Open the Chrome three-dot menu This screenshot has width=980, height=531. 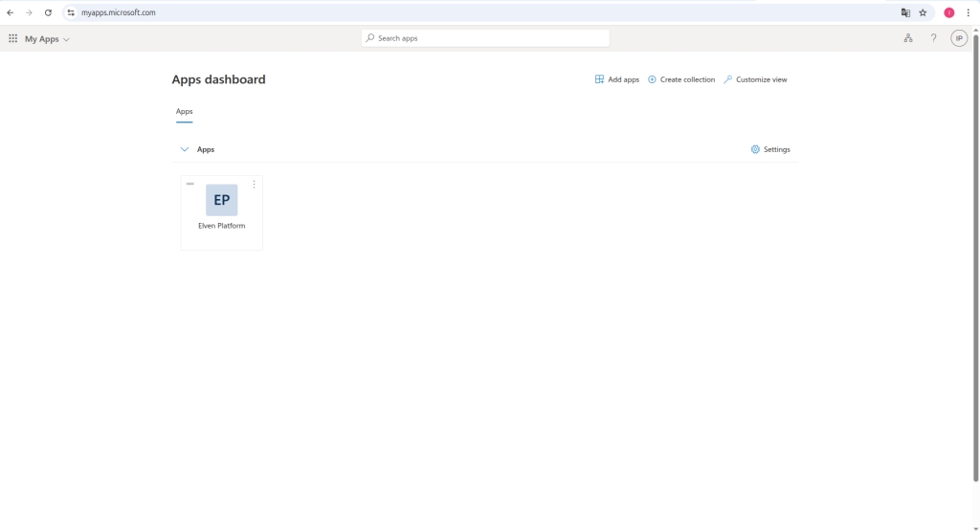point(969,12)
